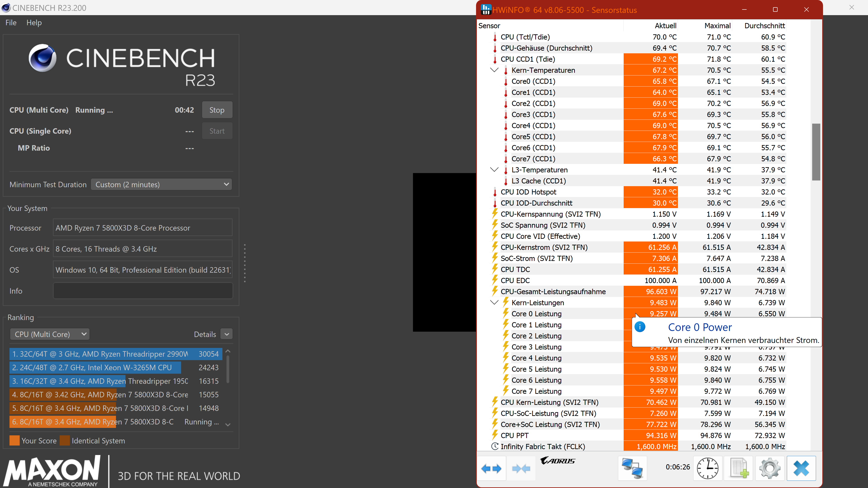Open the CPU (Multi Core) ranking dropdown
This screenshot has height=488, width=868.
coord(50,334)
